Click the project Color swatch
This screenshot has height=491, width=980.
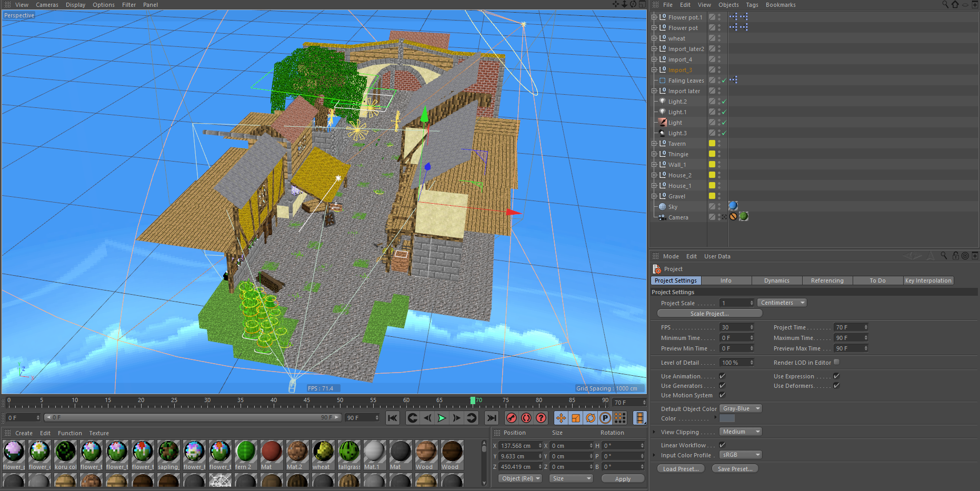pos(727,418)
